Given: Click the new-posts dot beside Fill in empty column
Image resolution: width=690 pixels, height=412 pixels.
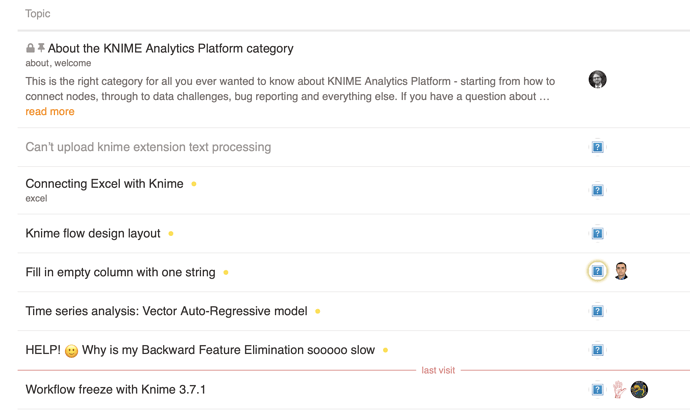Looking at the screenshot, I should (226, 272).
